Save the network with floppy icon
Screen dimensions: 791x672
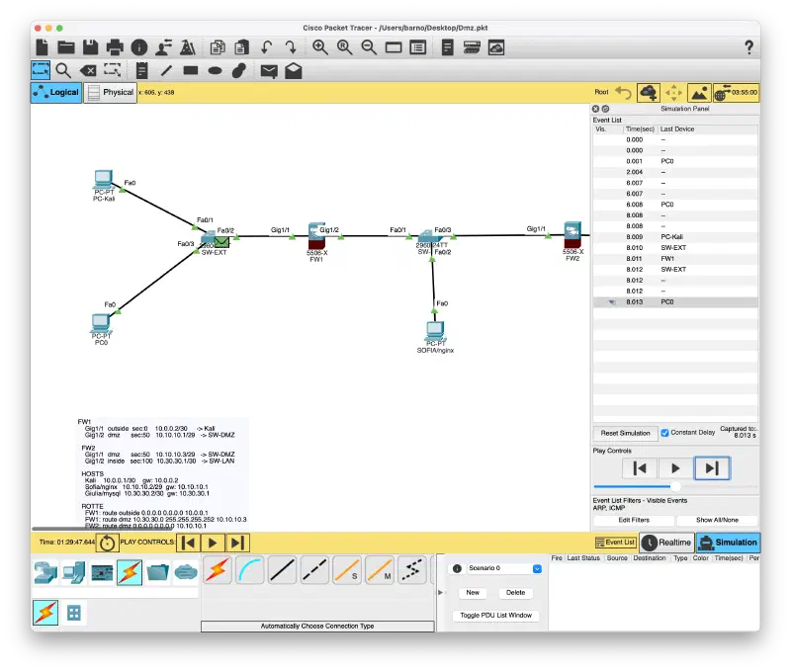[x=90, y=47]
